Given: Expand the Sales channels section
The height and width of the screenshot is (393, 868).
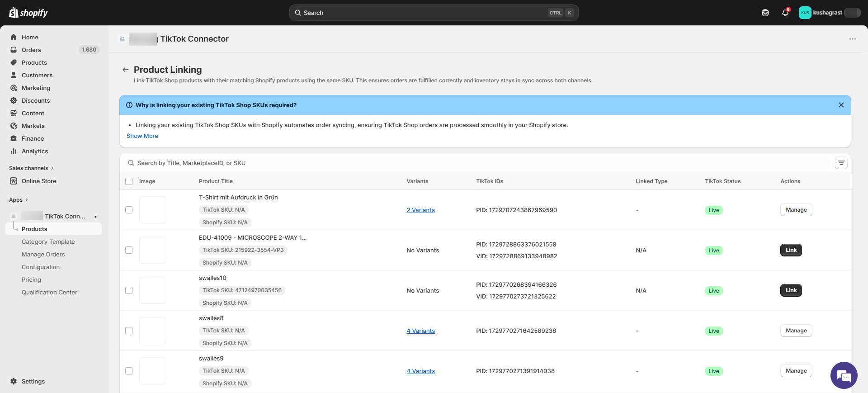Looking at the screenshot, I should click(x=31, y=168).
